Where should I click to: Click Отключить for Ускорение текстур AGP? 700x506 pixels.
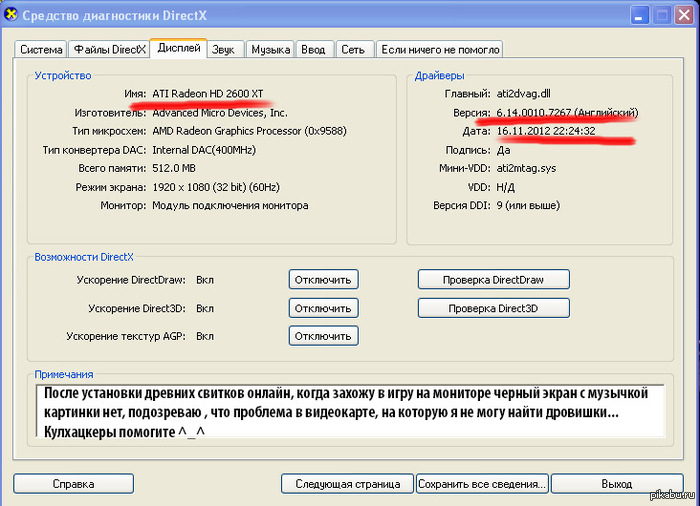point(323,336)
